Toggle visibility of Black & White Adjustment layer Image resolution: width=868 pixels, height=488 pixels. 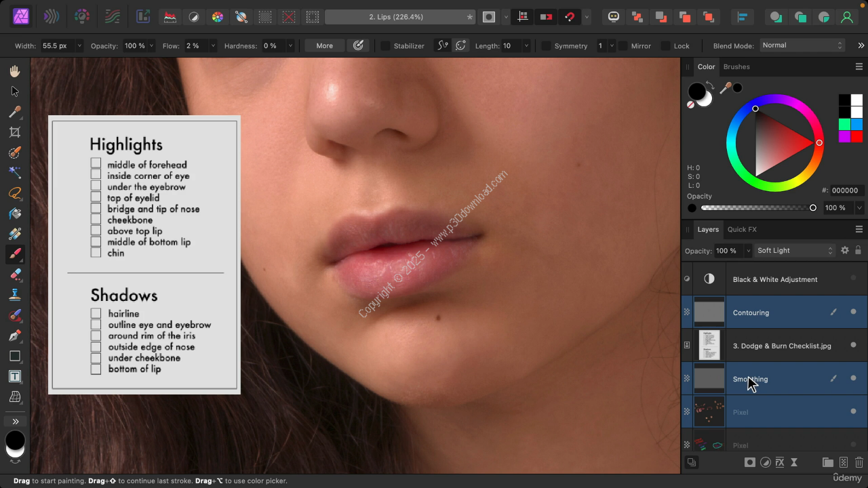(853, 279)
